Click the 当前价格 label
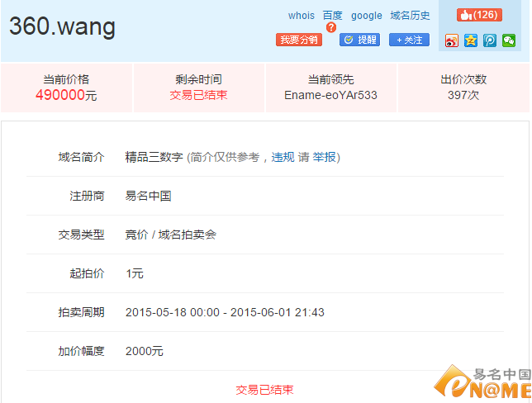The height and width of the screenshot is (403, 532). click(66, 79)
